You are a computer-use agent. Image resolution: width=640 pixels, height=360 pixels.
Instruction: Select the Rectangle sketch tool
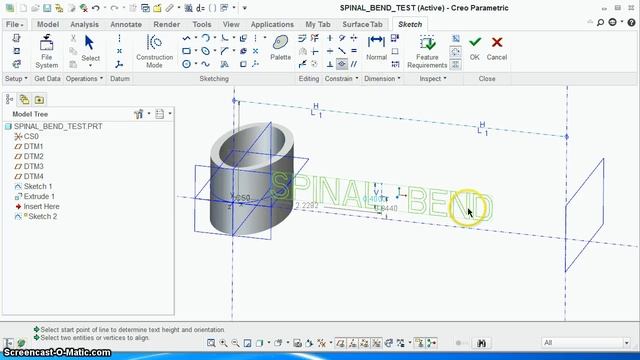pos(187,51)
